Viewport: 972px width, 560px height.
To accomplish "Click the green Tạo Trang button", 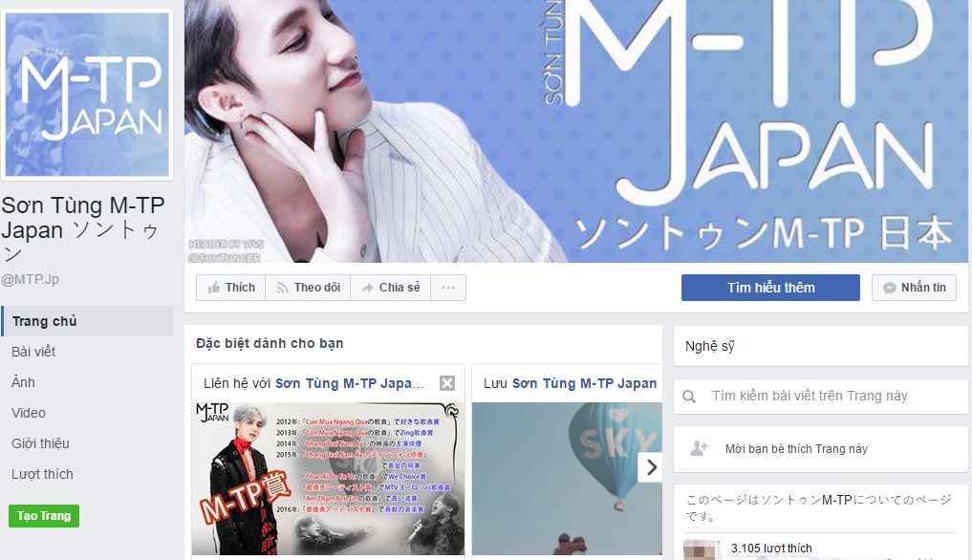I will (x=44, y=516).
